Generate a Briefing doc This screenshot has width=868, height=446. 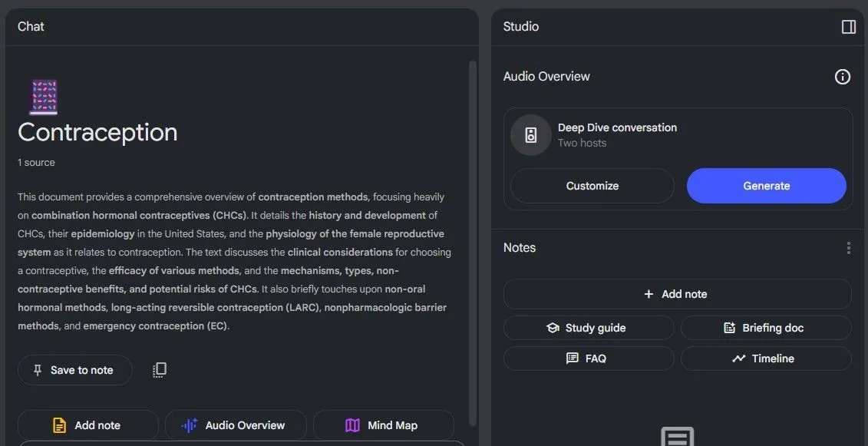pyautogui.click(x=765, y=328)
